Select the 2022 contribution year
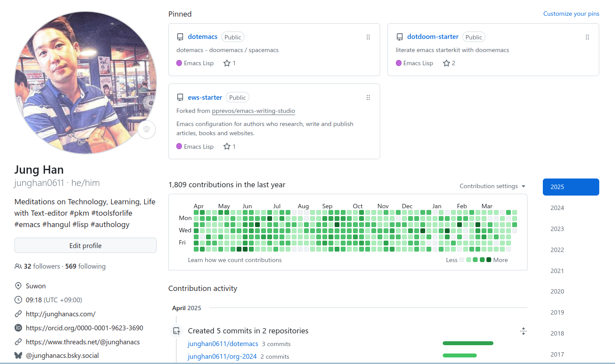This screenshot has width=615, height=364. click(x=571, y=250)
